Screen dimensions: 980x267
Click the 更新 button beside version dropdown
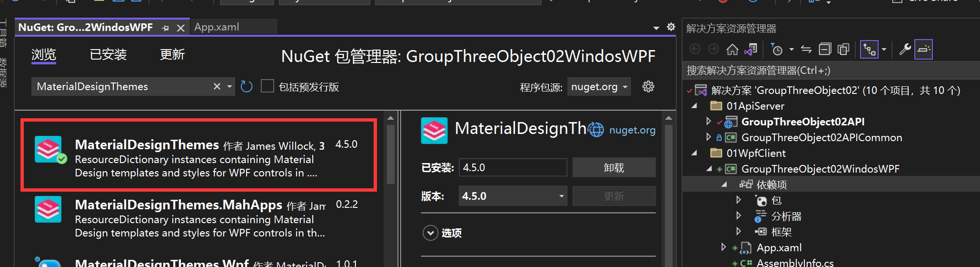[614, 196]
